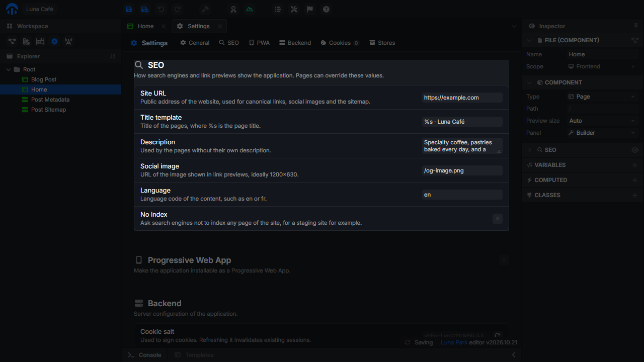Click the crossed tools icon in the top toolbar

pos(294,9)
